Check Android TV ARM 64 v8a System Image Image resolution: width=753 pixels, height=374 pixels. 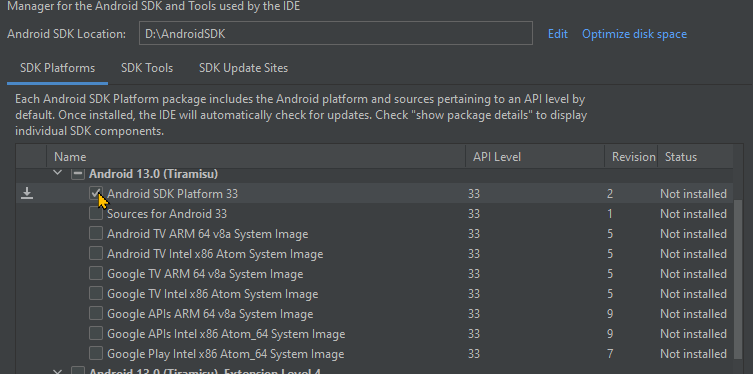[96, 234]
